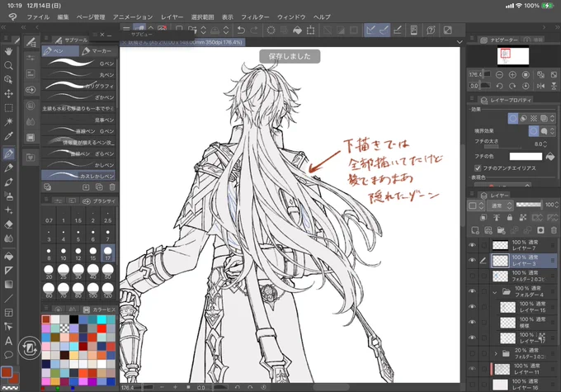Delete layer with trash icon in Layer panel
Viewport: 561px width, 392px height.
click(x=554, y=230)
